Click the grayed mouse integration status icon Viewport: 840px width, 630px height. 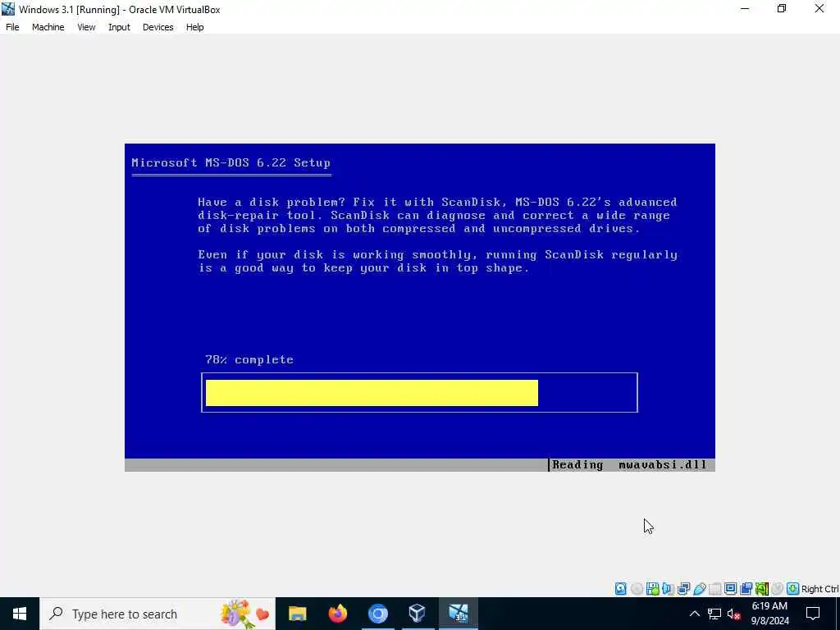(x=778, y=589)
